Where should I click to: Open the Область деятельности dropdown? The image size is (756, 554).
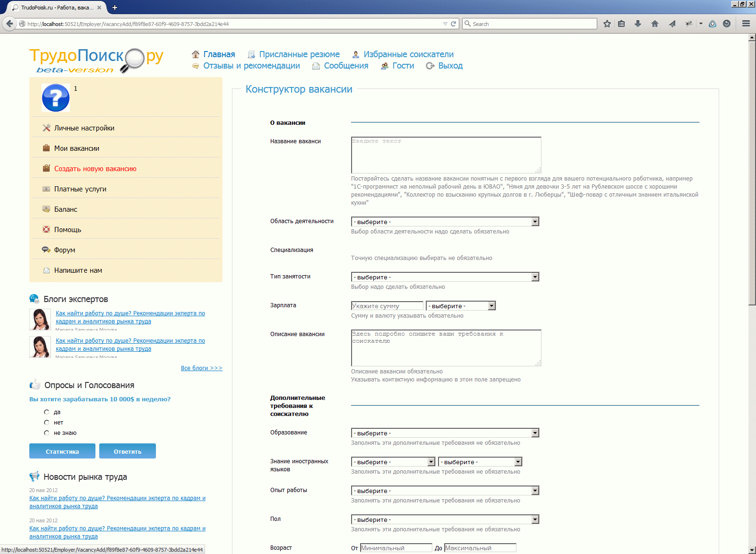pyautogui.click(x=445, y=222)
